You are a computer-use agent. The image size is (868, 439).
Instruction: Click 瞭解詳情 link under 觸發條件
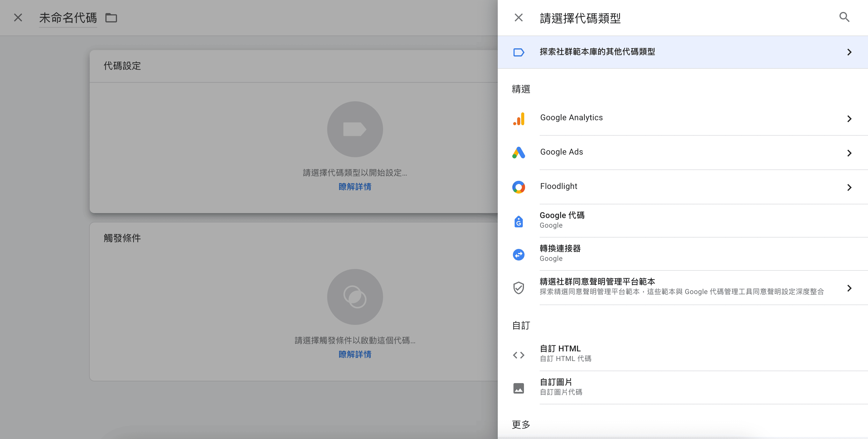click(355, 355)
